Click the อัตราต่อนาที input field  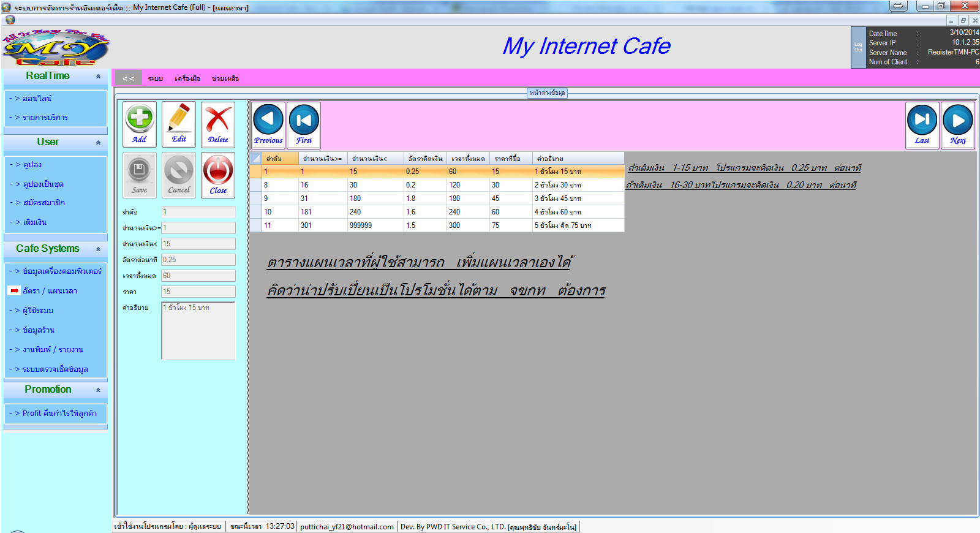[x=198, y=260]
